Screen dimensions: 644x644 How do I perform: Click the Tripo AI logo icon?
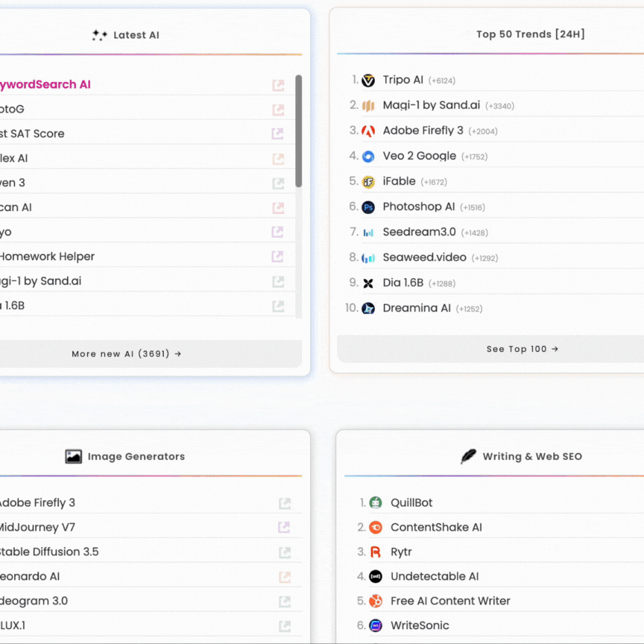pyautogui.click(x=368, y=80)
